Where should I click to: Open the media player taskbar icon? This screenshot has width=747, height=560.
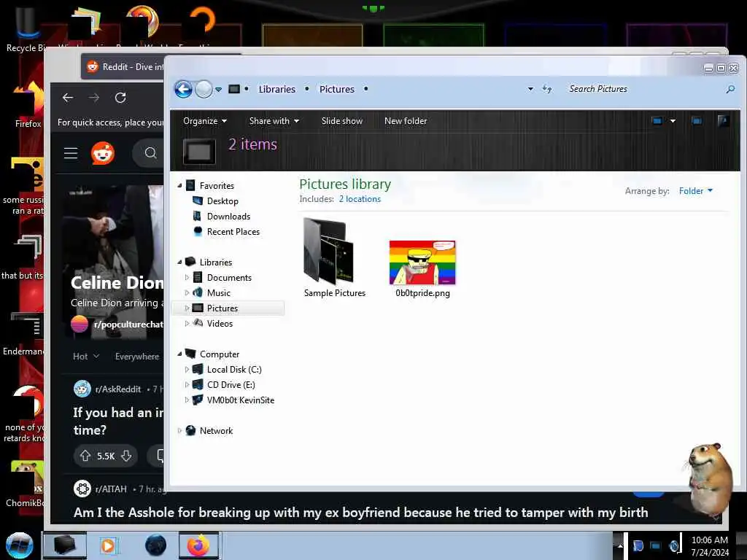tap(108, 545)
